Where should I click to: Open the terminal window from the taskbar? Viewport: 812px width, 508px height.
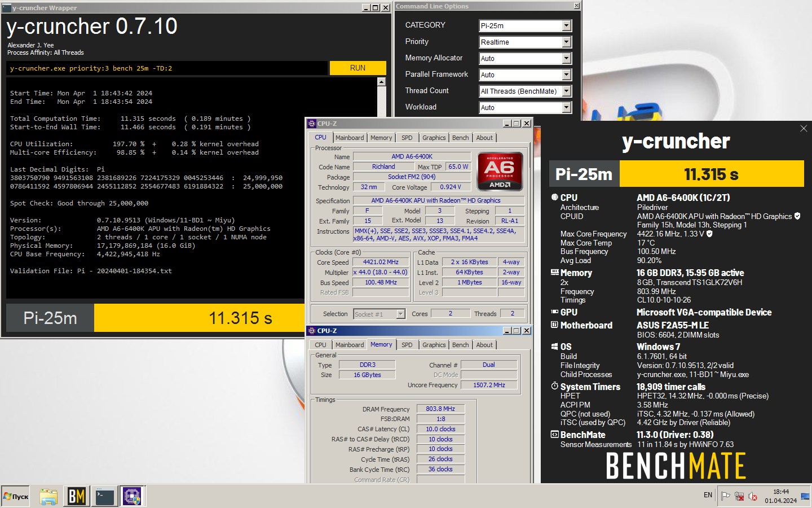(104, 497)
